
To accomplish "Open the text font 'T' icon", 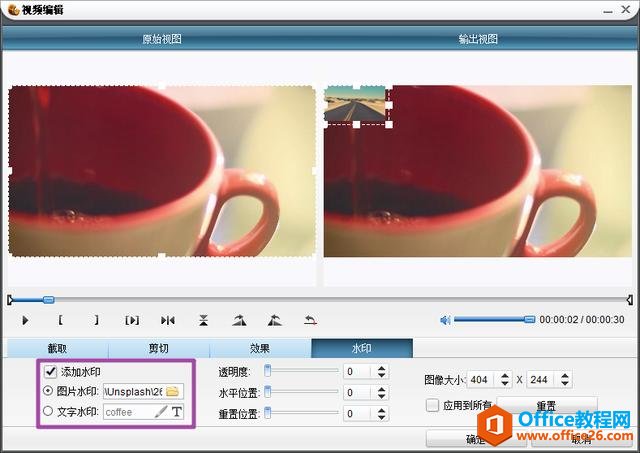I will [x=177, y=412].
